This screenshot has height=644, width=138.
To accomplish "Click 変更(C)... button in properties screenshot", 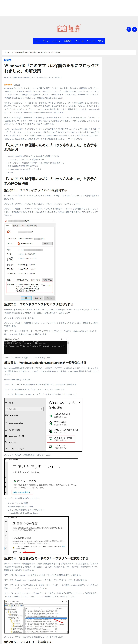I will (47, 244).
